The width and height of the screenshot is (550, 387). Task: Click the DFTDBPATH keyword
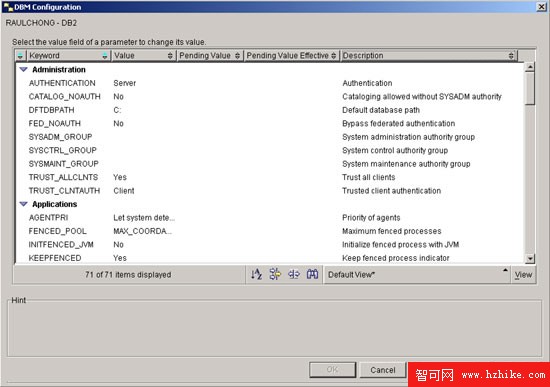coord(51,110)
